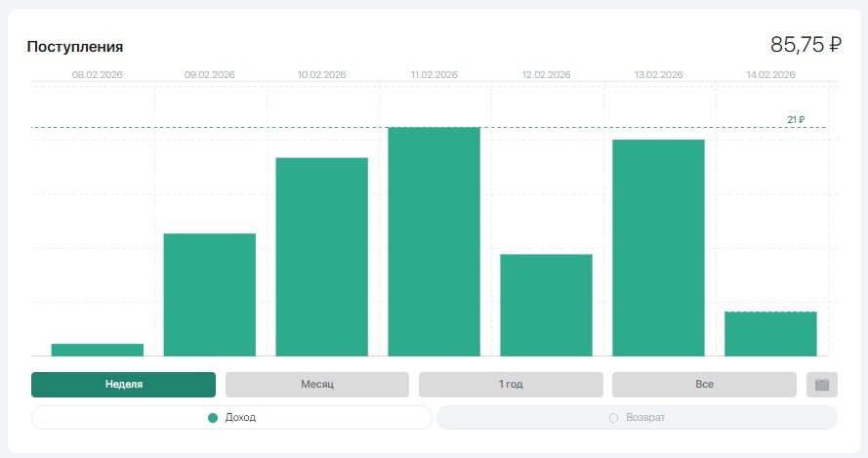This screenshot has height=458, width=868.
Task: Select the Неделя period tab
Action: pyautogui.click(x=123, y=385)
